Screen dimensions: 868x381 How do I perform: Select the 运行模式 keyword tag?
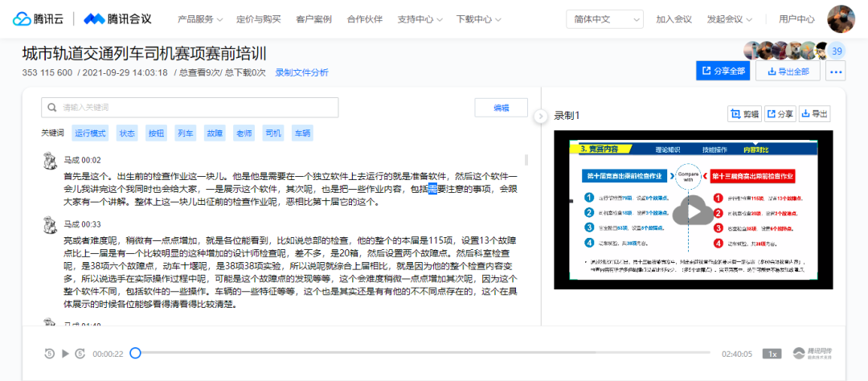90,133
